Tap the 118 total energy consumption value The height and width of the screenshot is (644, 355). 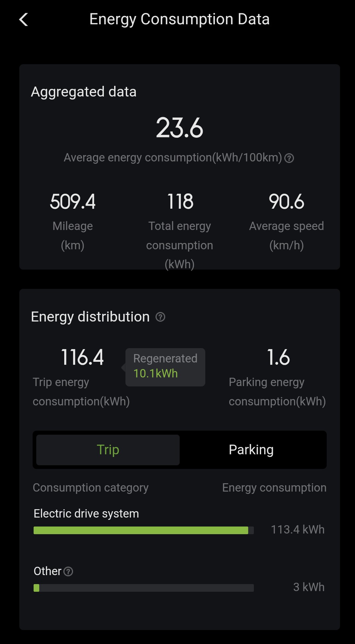(180, 202)
